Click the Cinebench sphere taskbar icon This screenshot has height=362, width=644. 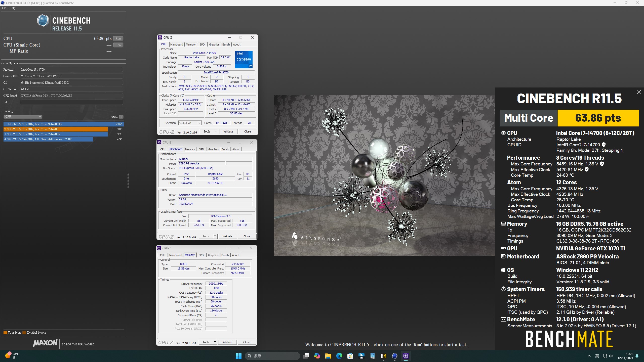[x=394, y=356]
